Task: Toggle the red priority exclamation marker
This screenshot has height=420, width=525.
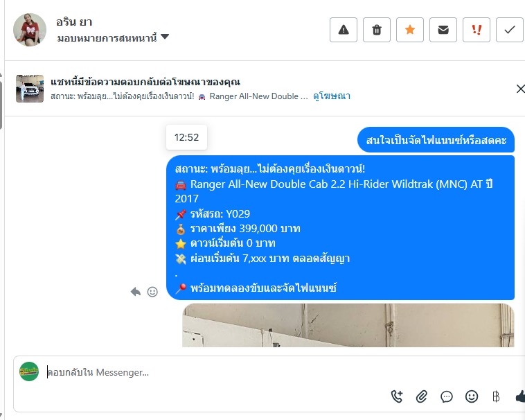Action: pos(476,30)
